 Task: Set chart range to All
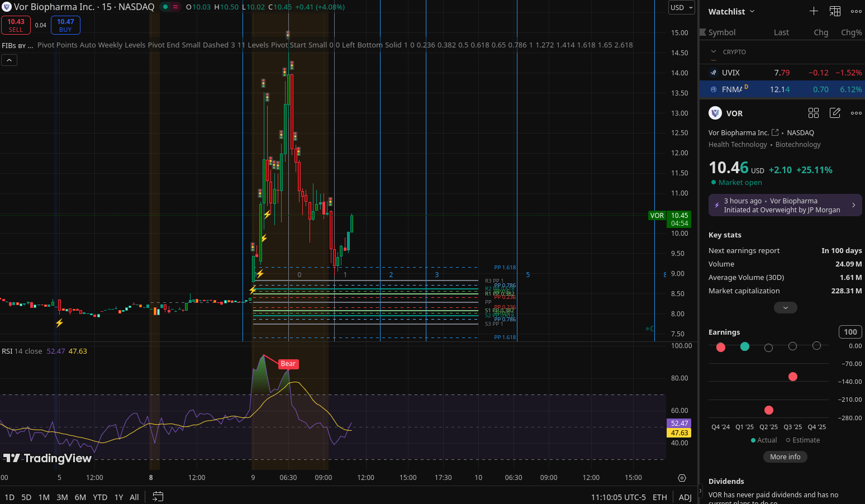click(134, 497)
